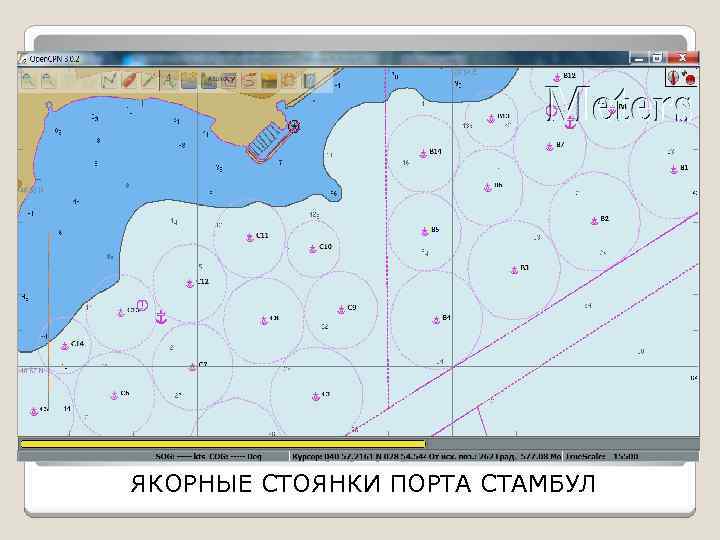Select anchorage C11 anchor symbol
The image size is (720, 540).
click(x=250, y=237)
